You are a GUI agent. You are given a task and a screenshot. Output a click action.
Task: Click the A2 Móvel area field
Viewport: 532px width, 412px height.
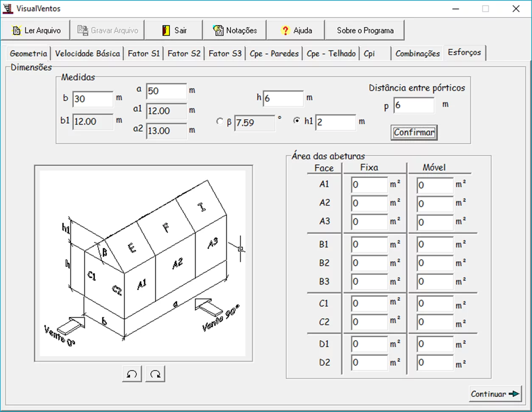[435, 203]
